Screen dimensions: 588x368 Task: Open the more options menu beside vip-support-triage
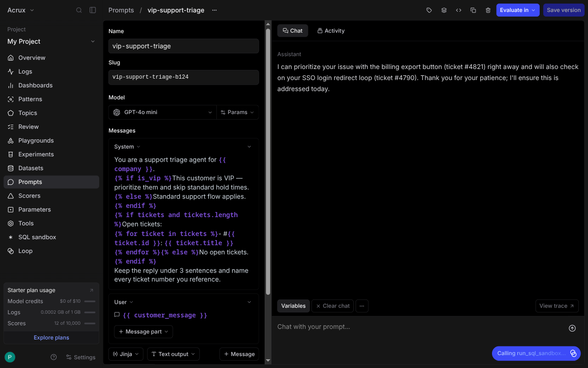click(x=214, y=10)
